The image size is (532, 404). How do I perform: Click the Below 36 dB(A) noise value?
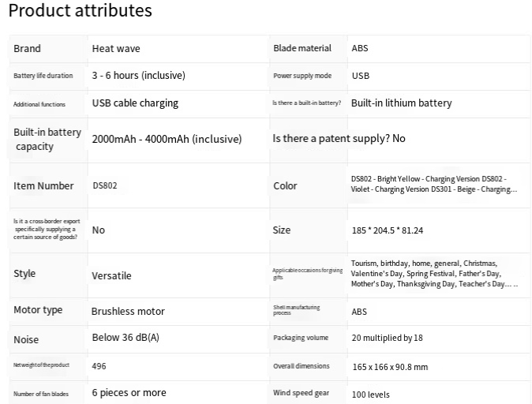[x=126, y=338]
